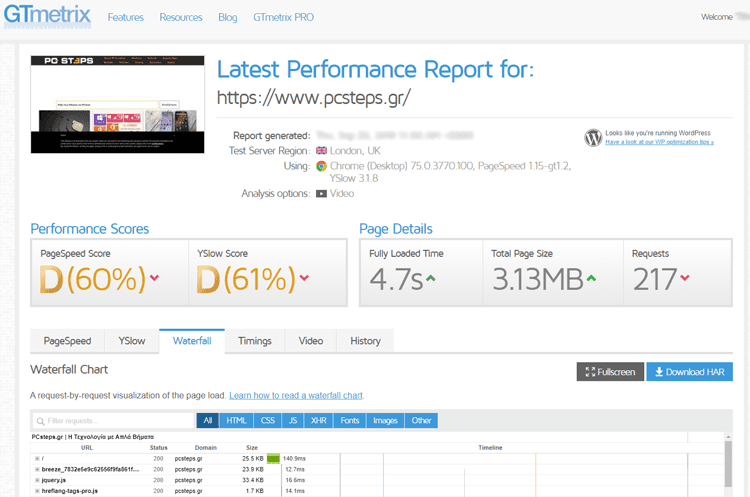750x497 pixels.
Task: Click the Requests down arrow
Action: pos(685,277)
